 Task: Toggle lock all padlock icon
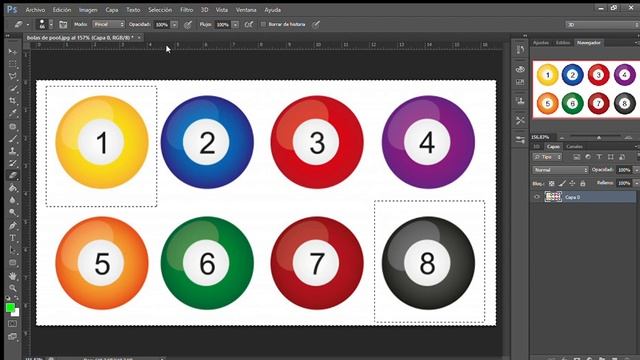[x=583, y=184]
